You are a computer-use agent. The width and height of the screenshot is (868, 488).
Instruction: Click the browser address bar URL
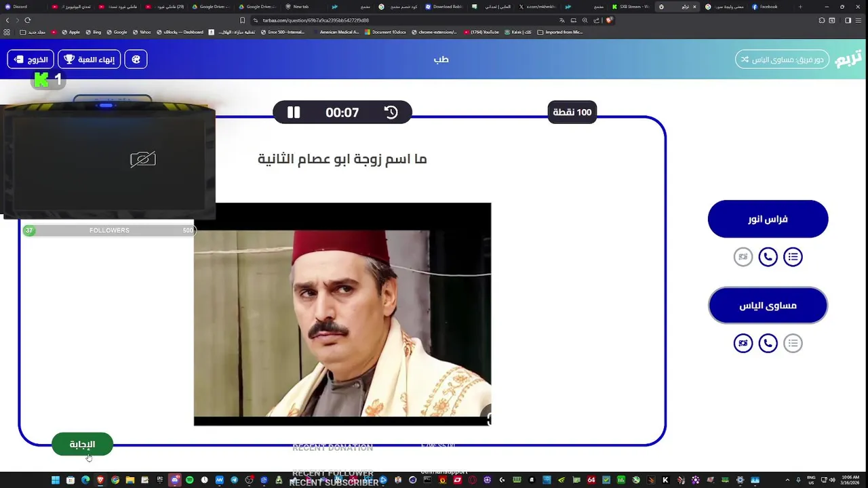point(316,20)
